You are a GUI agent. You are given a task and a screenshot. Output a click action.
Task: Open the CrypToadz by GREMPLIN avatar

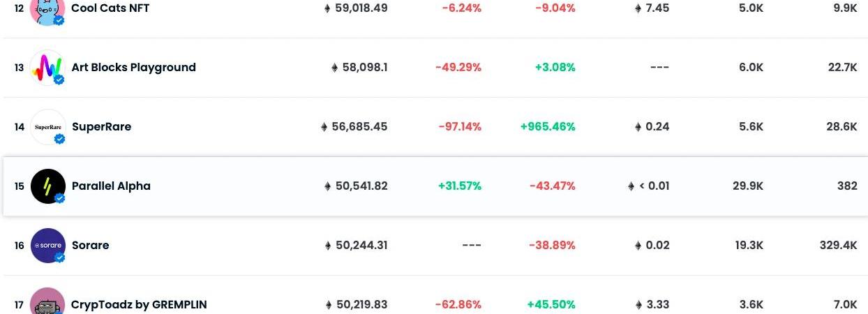tap(47, 301)
